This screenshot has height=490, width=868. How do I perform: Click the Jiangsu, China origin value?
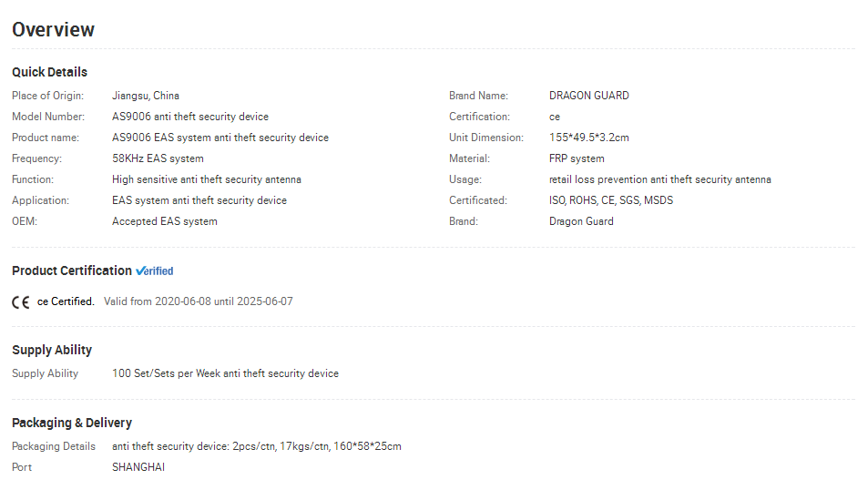click(x=146, y=96)
